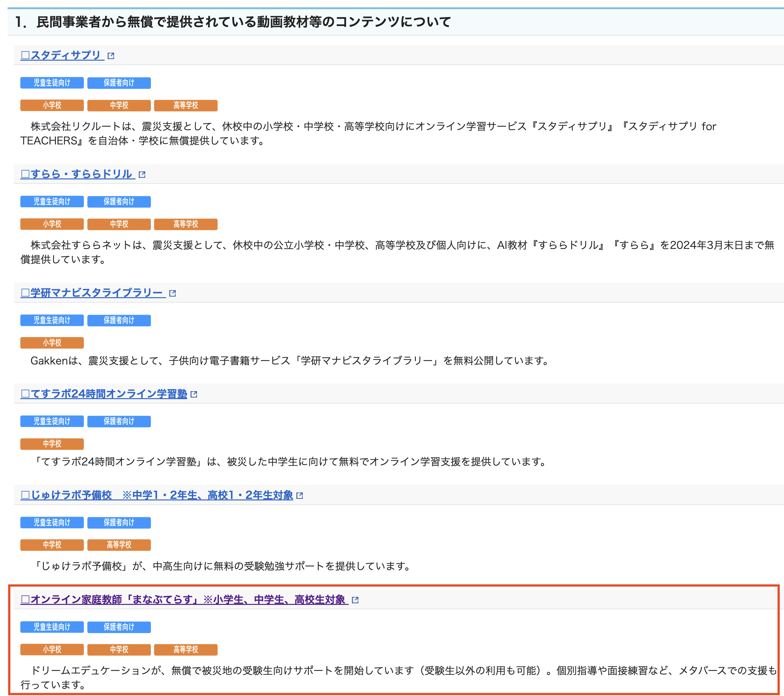Click paragraph starting ドリームエデュケーションが
Viewport: 784px width, 696px height.
pos(399,678)
